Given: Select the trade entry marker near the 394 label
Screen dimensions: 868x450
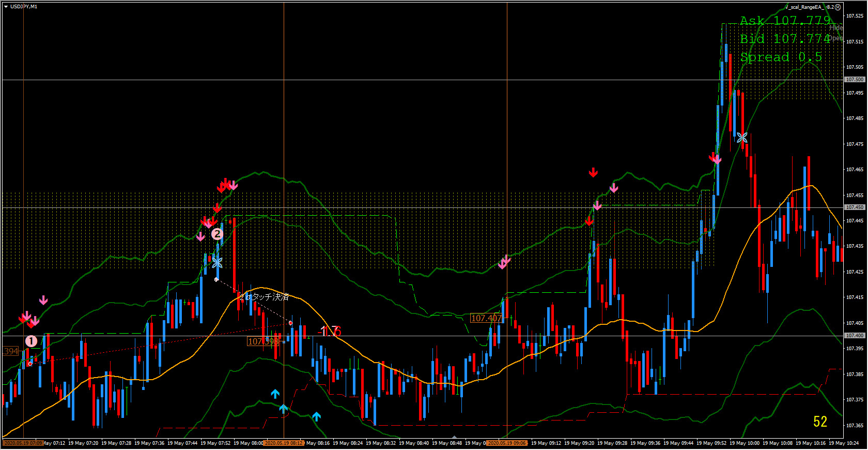Looking at the screenshot, I should click(x=30, y=364).
